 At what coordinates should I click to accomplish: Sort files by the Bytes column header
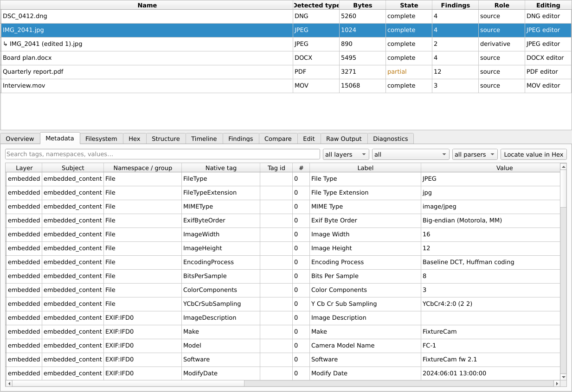362,5
